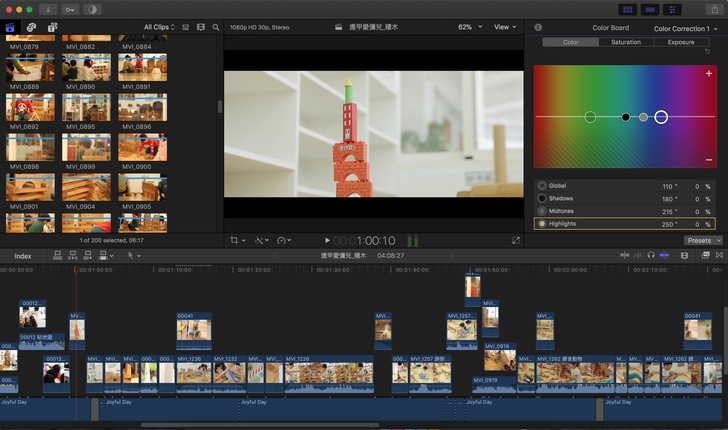Screen dimensions: 728x430
Task: Select the Highlights color puck in board
Action: point(661,117)
